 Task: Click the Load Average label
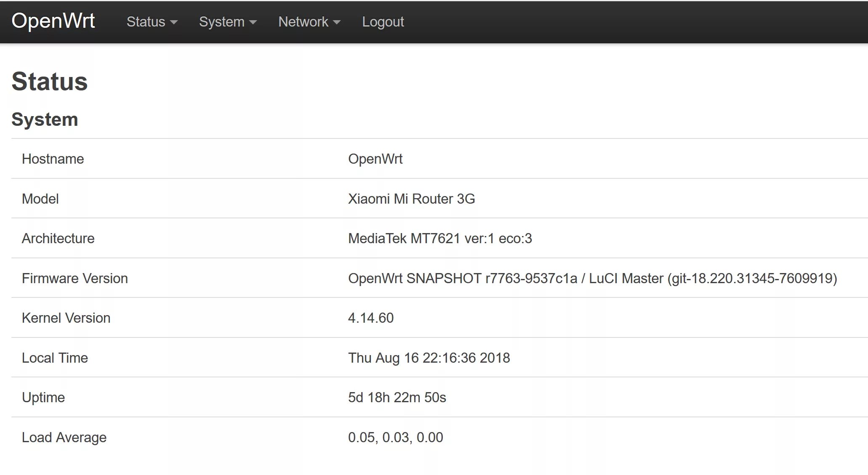tap(64, 438)
